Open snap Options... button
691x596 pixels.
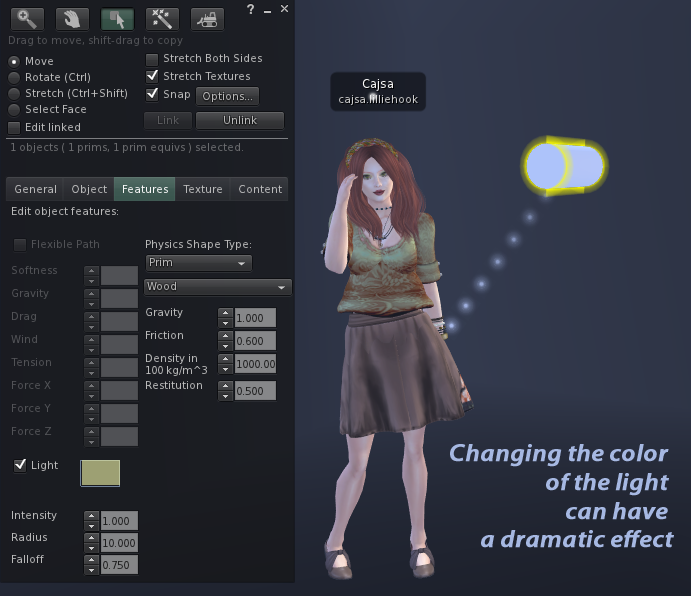click(x=227, y=97)
